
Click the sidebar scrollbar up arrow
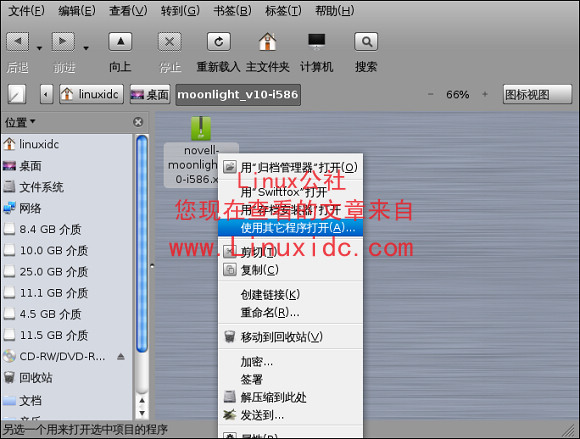pos(142,401)
